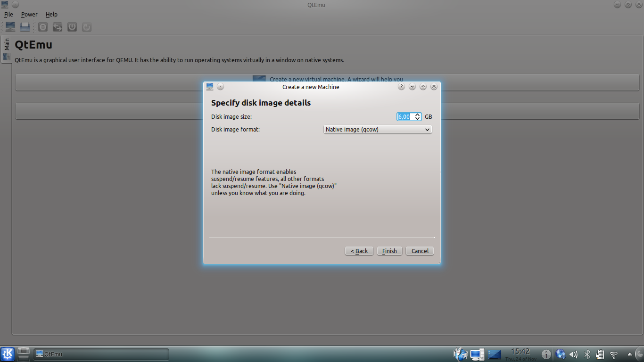The height and width of the screenshot is (362, 644).
Task: Click the Specify disk image details heading
Action: (261, 103)
